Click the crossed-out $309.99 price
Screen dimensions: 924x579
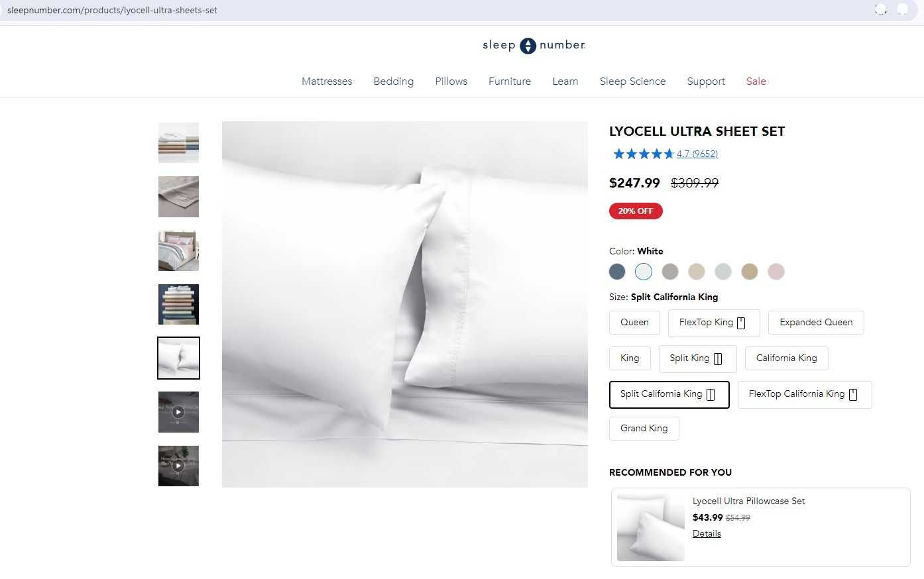click(x=695, y=183)
